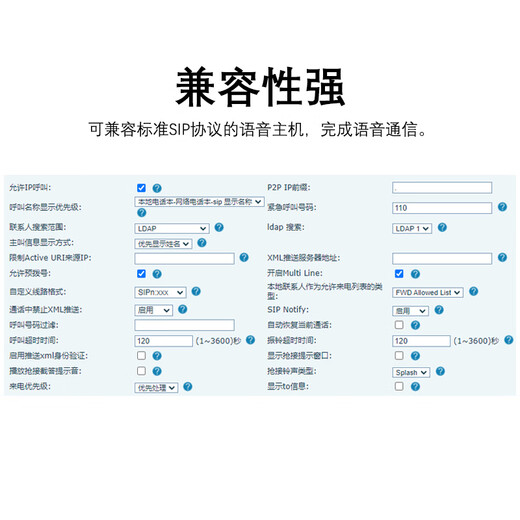Viewport: 520px width, 520px height.
Task: Focus the 呼叫号码过滤 input field
Action: [x=184, y=325]
